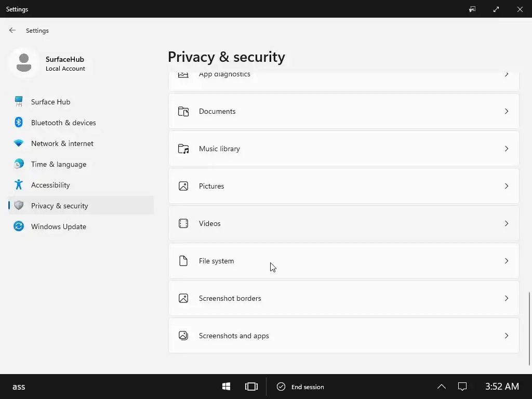Image resolution: width=532 pixels, height=399 pixels.
Task: Click the Privacy & security shield icon
Action: point(19,206)
